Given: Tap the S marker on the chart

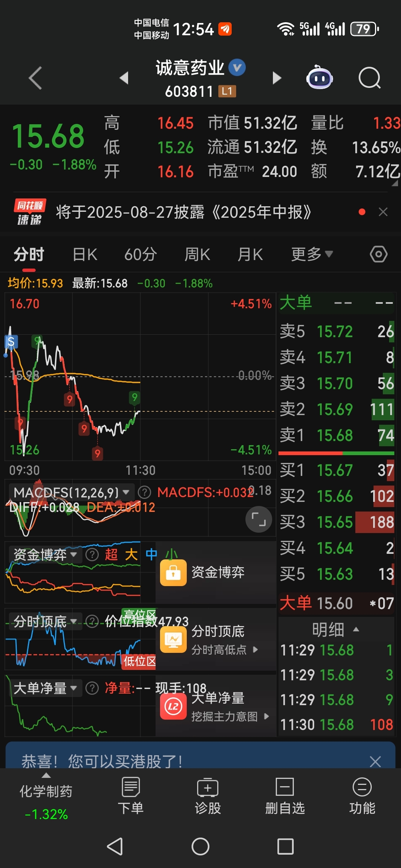Looking at the screenshot, I should coord(11,342).
